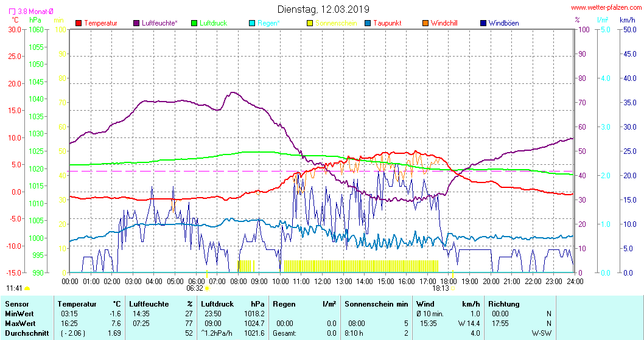Click the Sonnenschein min table header
644x340 pixels.
[x=376, y=304]
